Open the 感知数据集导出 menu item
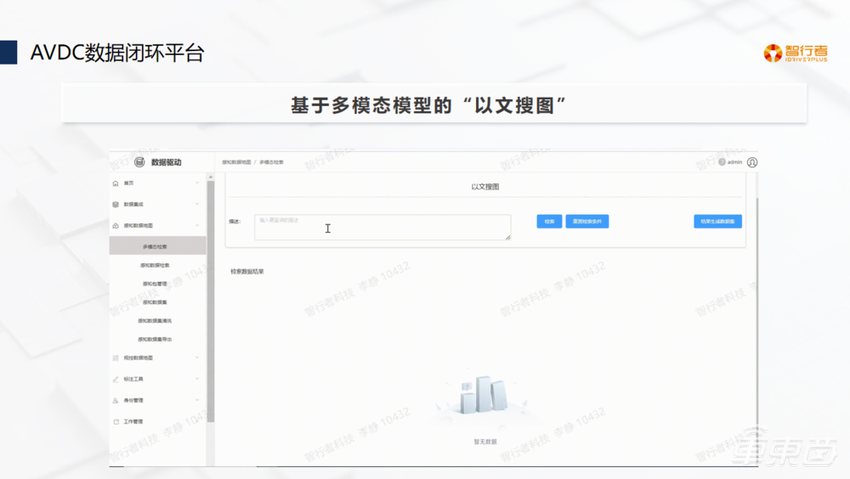Viewport: 850px width, 479px height. pos(155,339)
